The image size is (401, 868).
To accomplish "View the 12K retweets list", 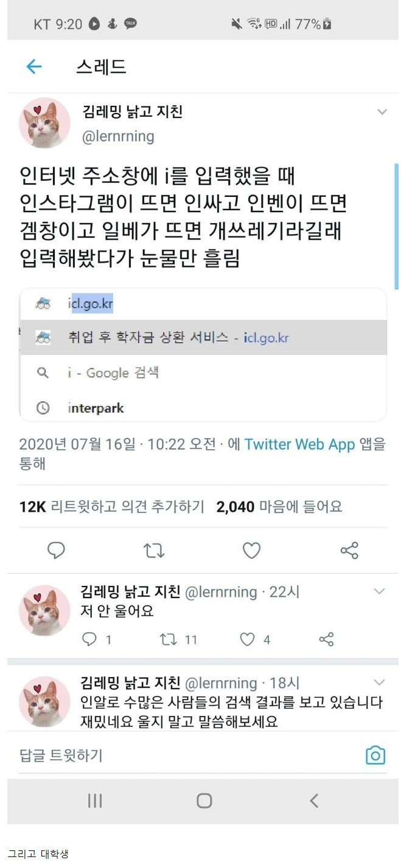I will 111,506.
